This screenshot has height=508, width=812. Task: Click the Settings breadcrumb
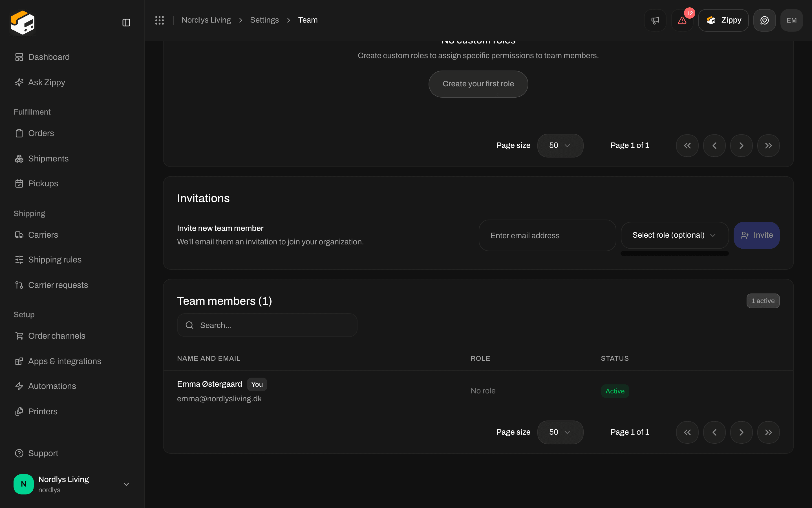point(264,20)
